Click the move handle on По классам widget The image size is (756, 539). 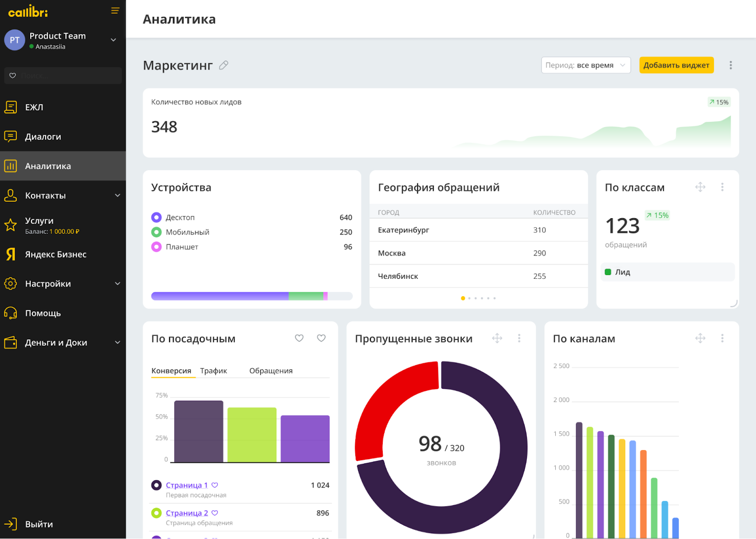point(700,187)
